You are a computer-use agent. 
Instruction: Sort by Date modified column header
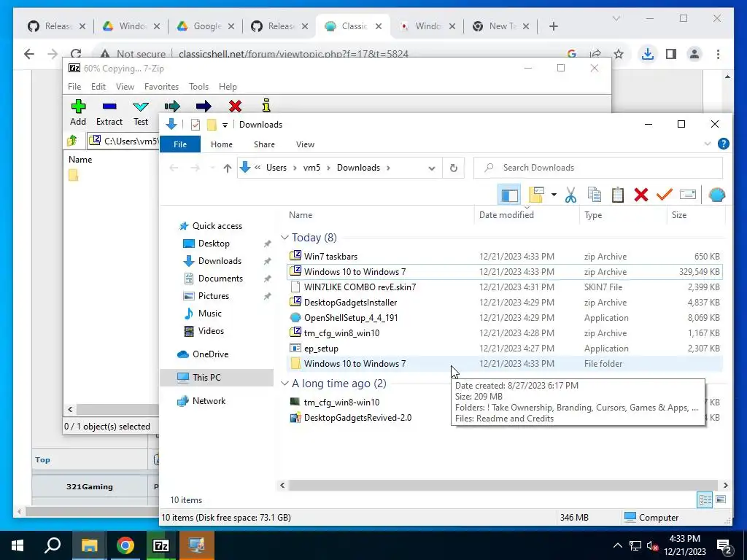click(x=527, y=215)
